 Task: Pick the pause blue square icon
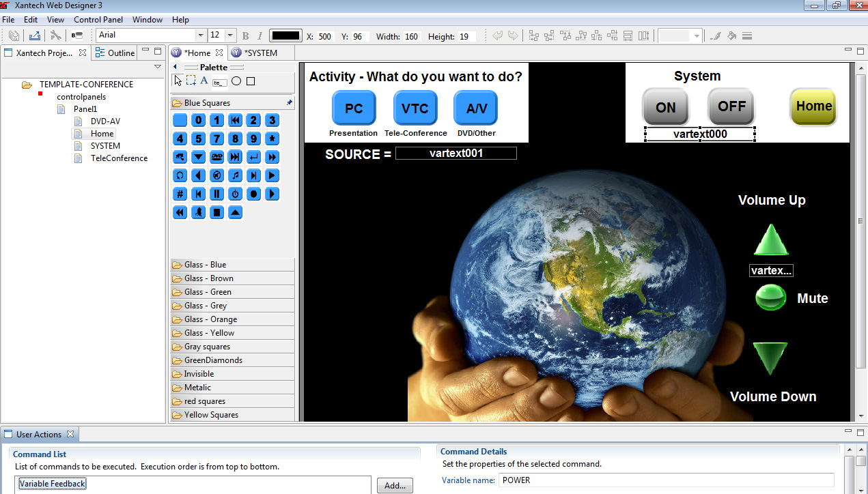[x=216, y=194]
